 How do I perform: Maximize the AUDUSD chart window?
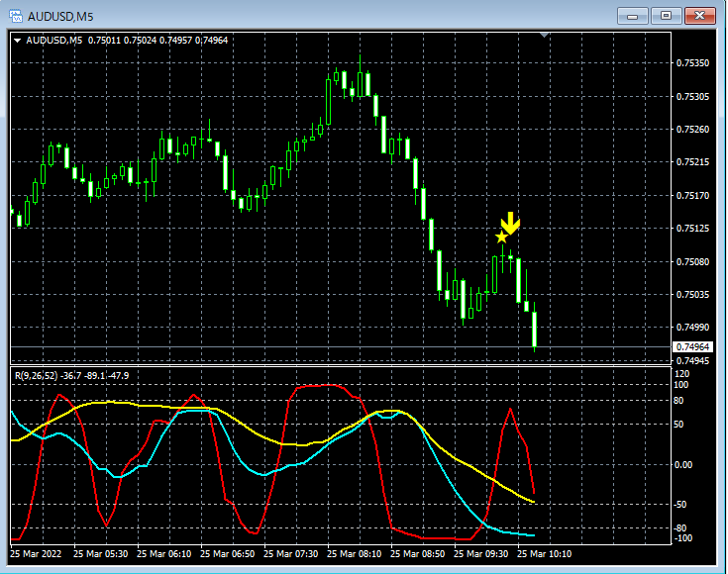pos(666,16)
